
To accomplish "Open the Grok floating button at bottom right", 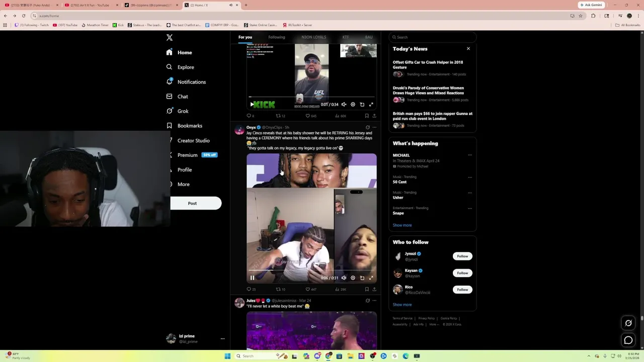I will coord(628,323).
